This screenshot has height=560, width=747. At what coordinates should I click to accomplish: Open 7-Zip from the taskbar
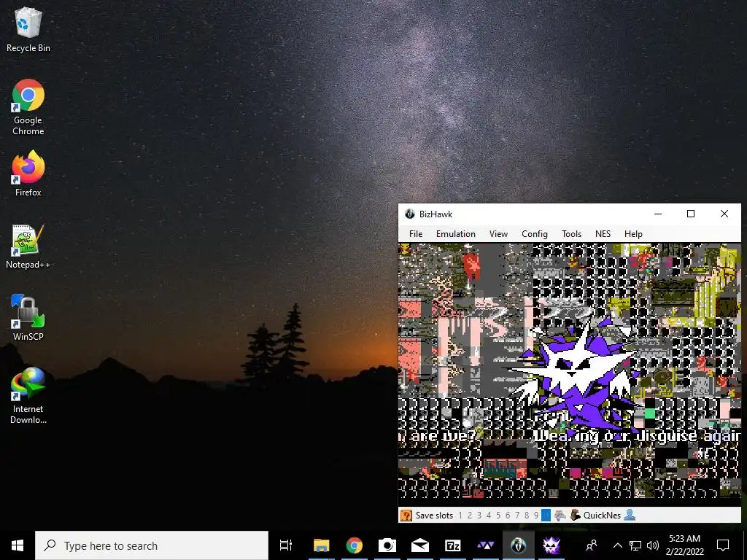(x=452, y=545)
